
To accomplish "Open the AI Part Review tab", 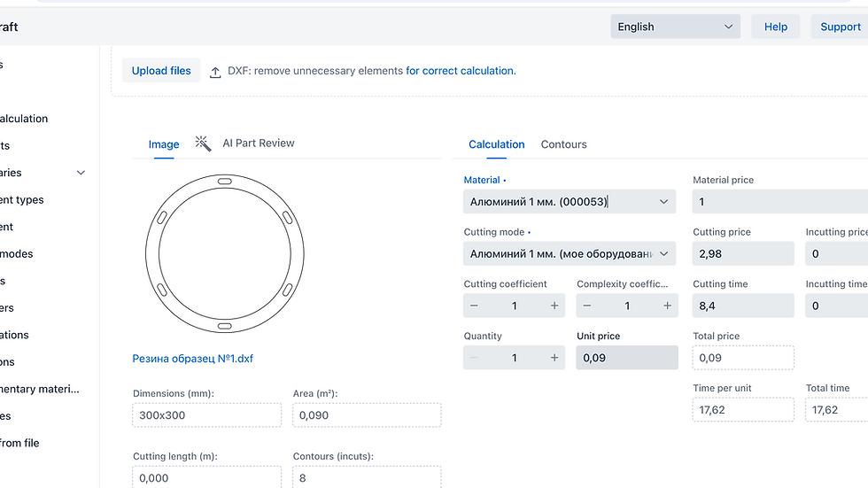I will click(x=258, y=143).
